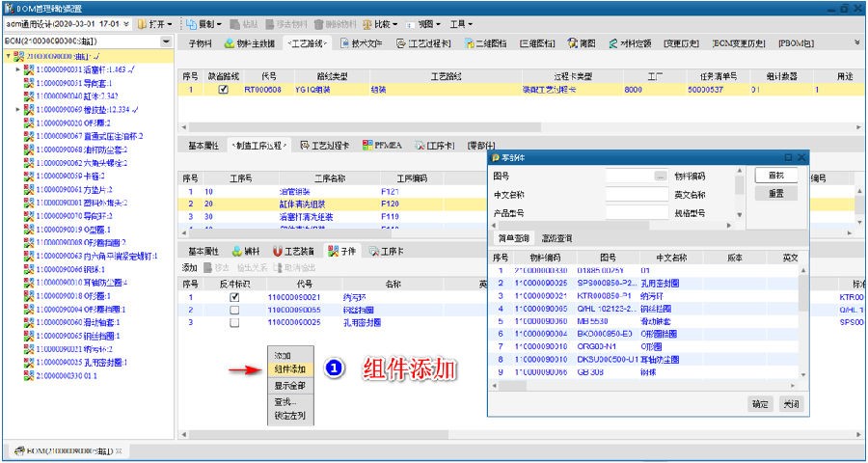Toggle the 缺省路线 checkbox for RT000608
This screenshot has width=868, height=463.
click(224, 90)
